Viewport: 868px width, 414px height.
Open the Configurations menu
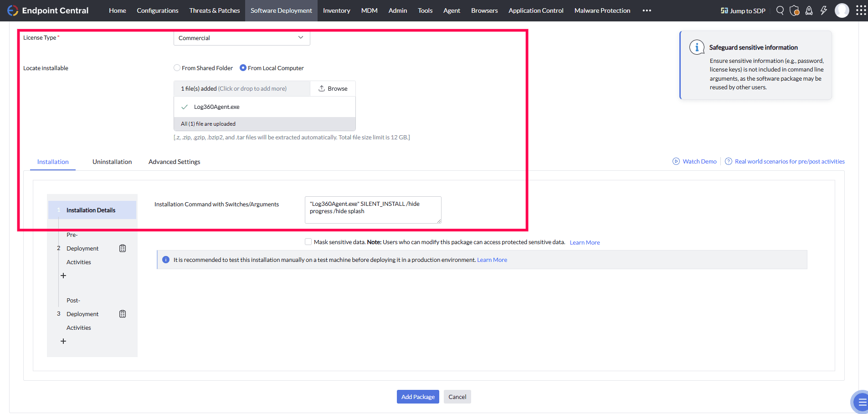158,10
